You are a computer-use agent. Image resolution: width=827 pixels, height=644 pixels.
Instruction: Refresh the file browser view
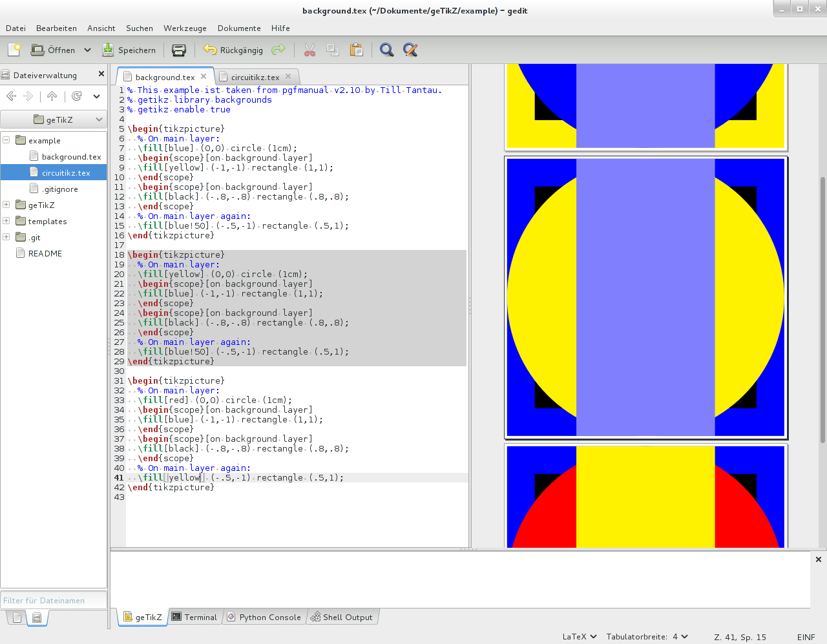coord(76,96)
